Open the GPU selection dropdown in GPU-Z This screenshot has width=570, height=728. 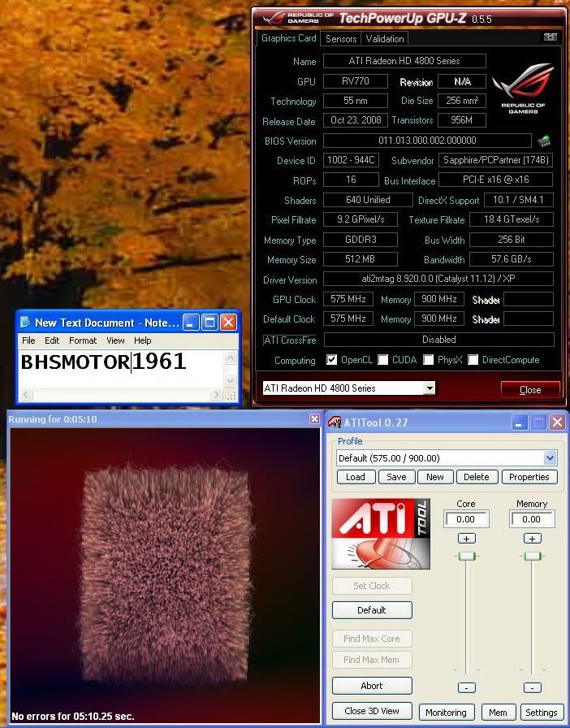[x=430, y=388]
